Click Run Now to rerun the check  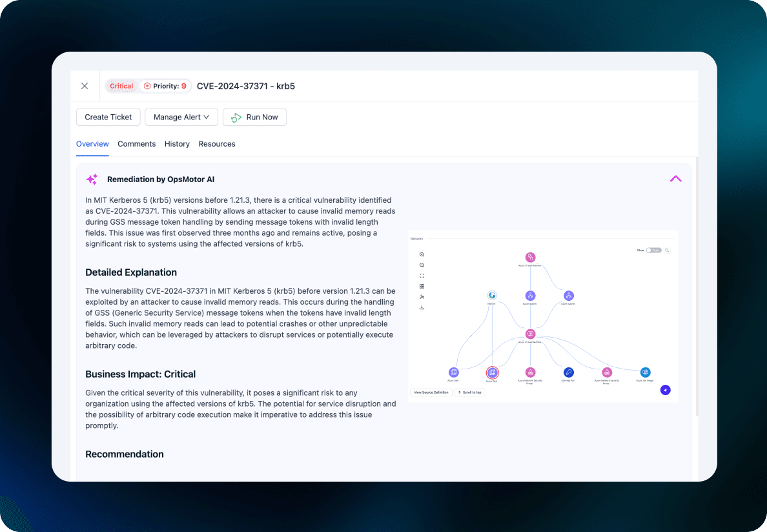tap(254, 118)
